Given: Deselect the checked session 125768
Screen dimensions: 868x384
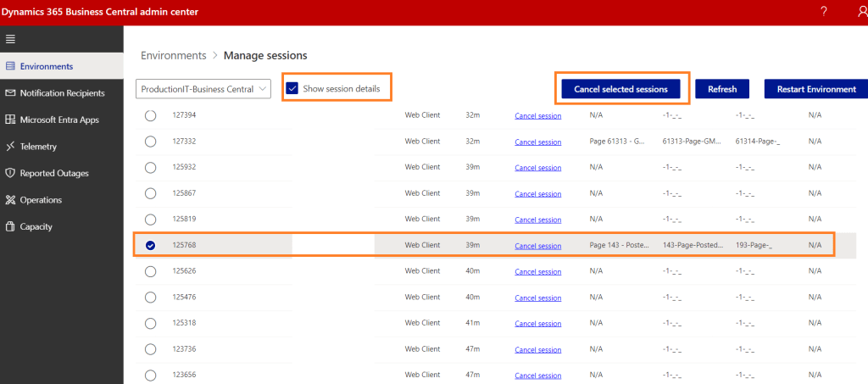Looking at the screenshot, I should [150, 246].
